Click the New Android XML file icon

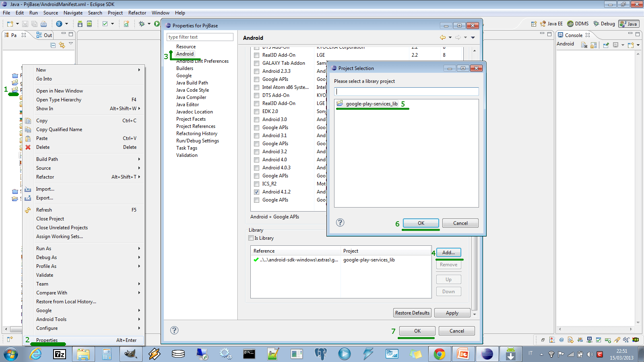click(126, 24)
